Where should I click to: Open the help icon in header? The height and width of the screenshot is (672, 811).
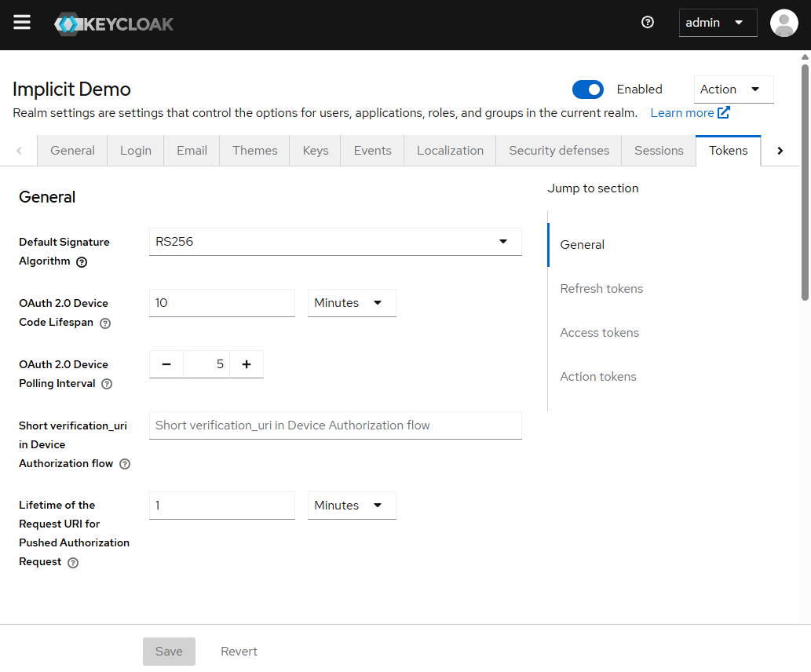point(647,22)
